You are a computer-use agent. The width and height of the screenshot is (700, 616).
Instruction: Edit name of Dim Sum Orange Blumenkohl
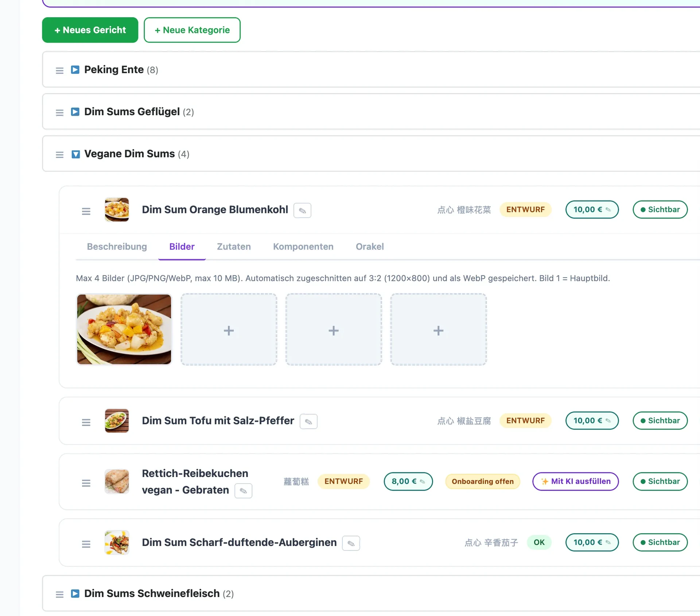pos(302,210)
